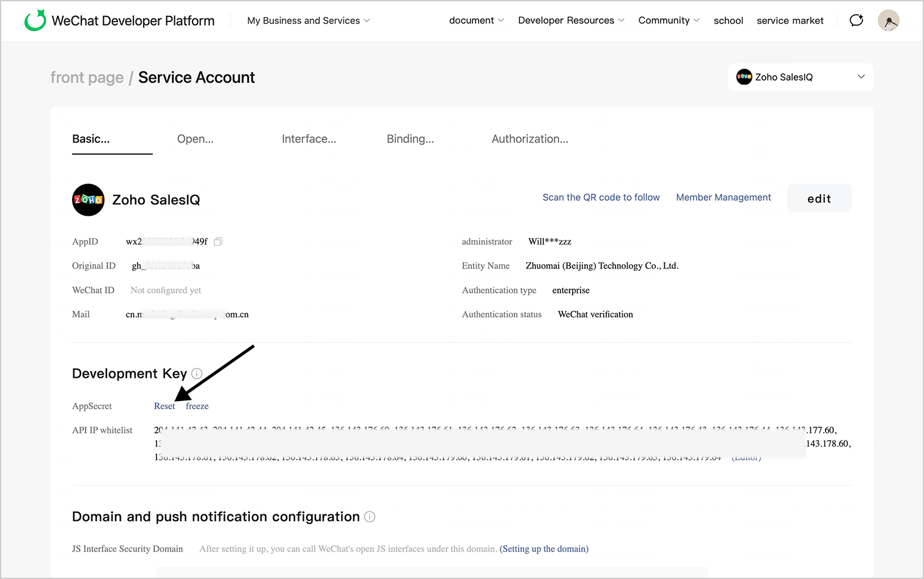
Task: Expand My Business and Services menu
Action: (309, 20)
